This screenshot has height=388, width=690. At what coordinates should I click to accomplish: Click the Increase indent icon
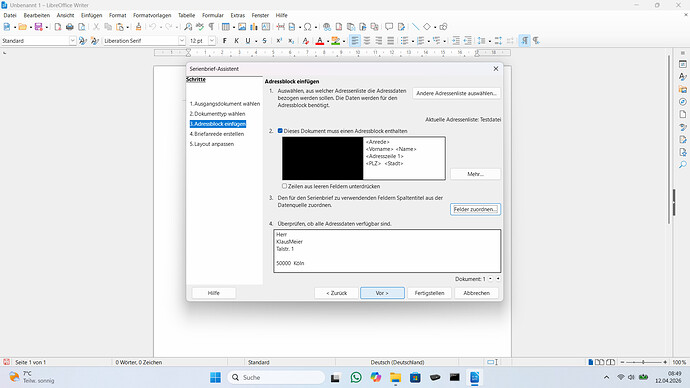pyautogui.click(x=456, y=40)
